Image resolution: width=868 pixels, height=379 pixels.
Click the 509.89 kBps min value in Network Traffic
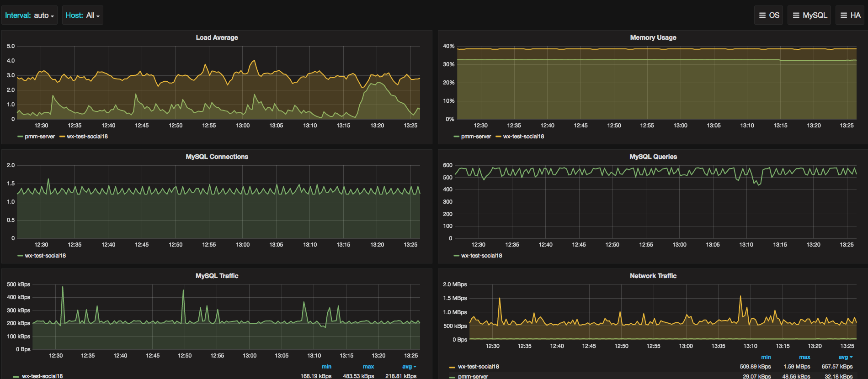tap(755, 367)
